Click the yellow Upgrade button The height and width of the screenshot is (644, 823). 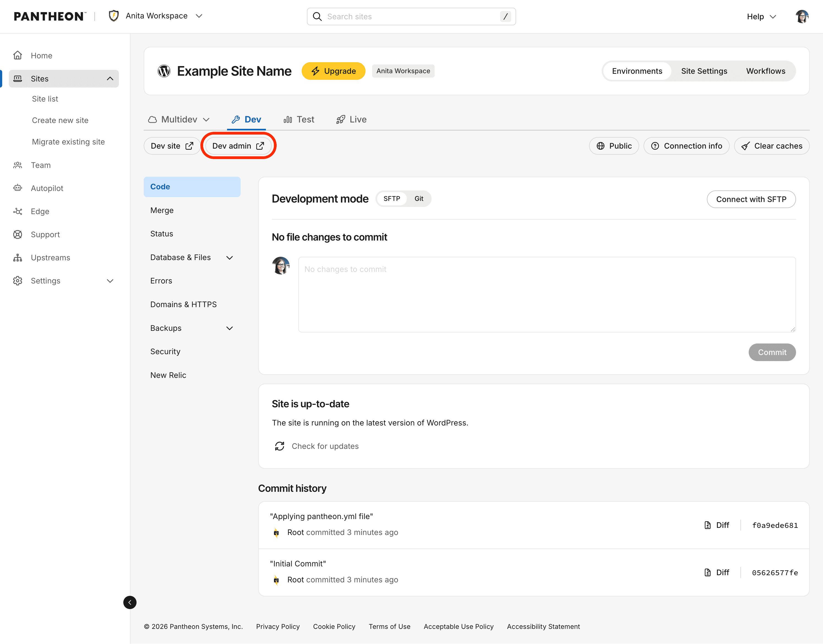[333, 71]
